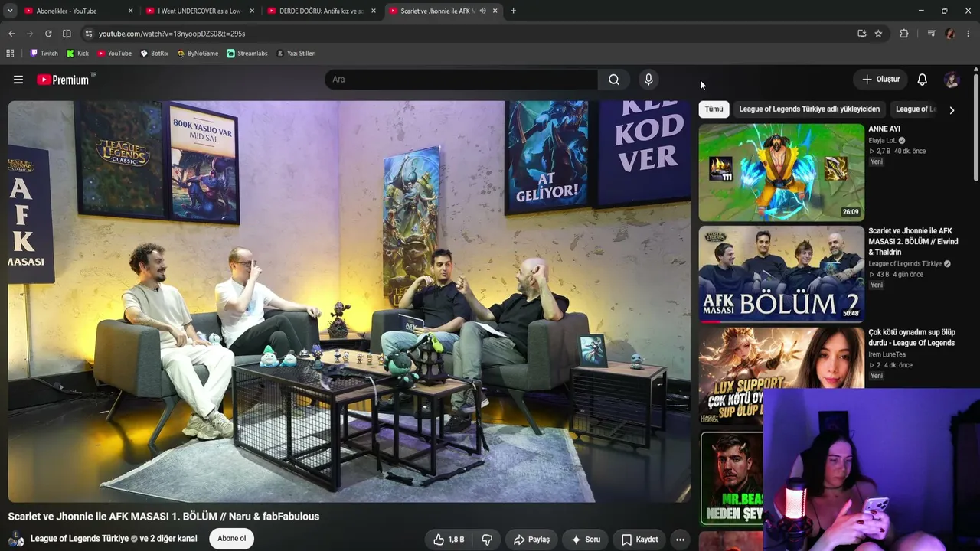Open Çok kötü oynadım sup ölüp durdu title
Screen dimensions: 980x551
(912, 337)
